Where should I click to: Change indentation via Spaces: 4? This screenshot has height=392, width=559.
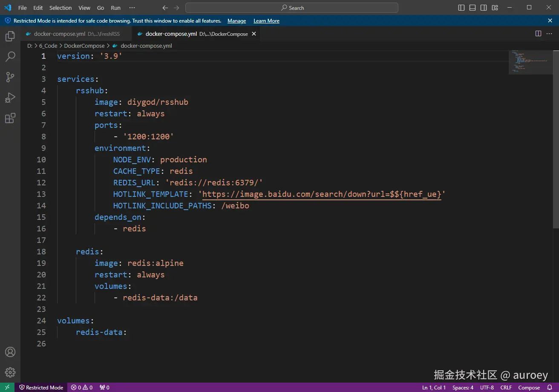[463, 387]
